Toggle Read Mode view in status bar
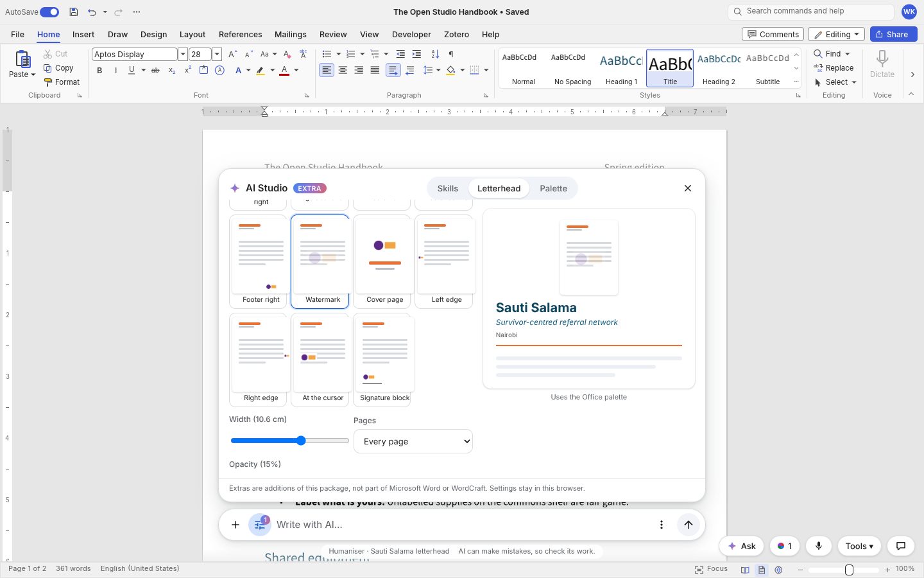 point(745,570)
